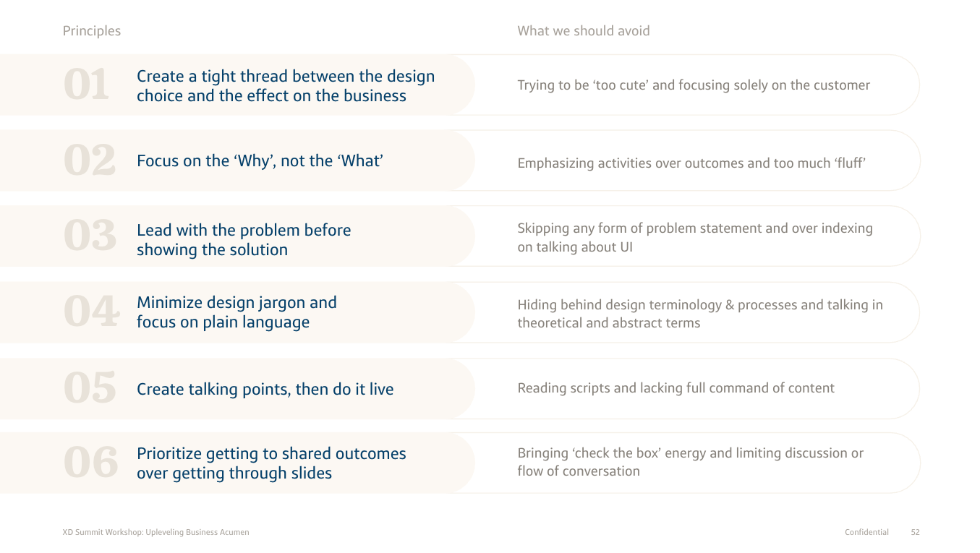Click the 'Principles' column heading
Screen dimensions: 980x553
click(x=92, y=31)
